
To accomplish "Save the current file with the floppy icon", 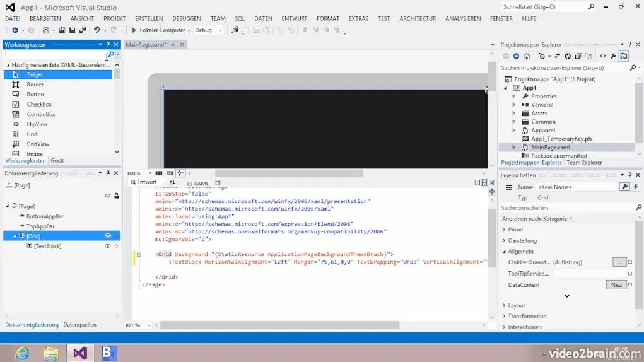I will click(x=73, y=30).
